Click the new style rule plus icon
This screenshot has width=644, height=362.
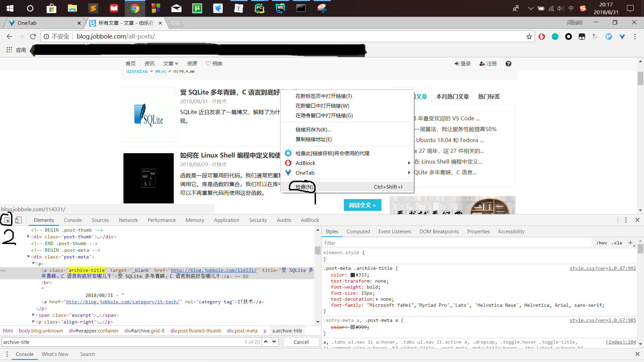click(x=631, y=243)
